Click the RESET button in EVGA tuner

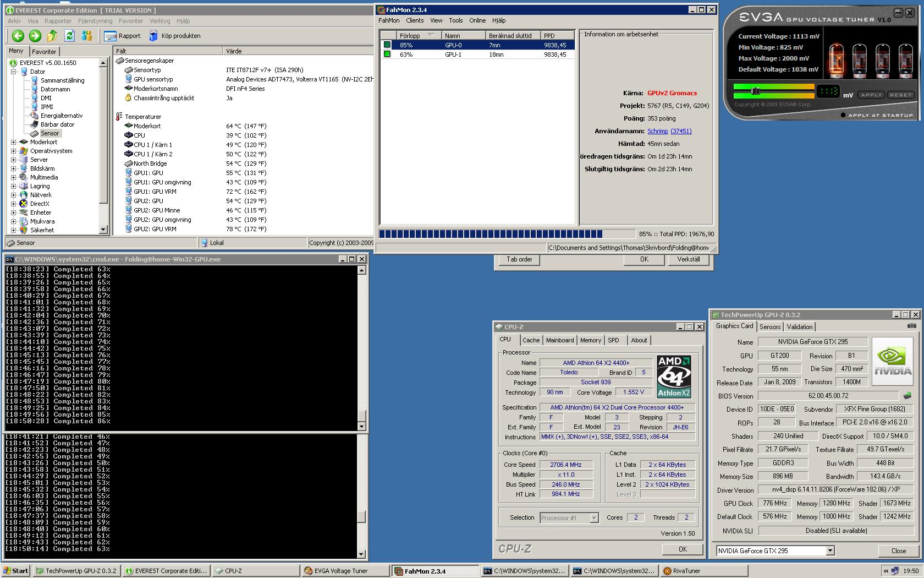tap(900, 95)
